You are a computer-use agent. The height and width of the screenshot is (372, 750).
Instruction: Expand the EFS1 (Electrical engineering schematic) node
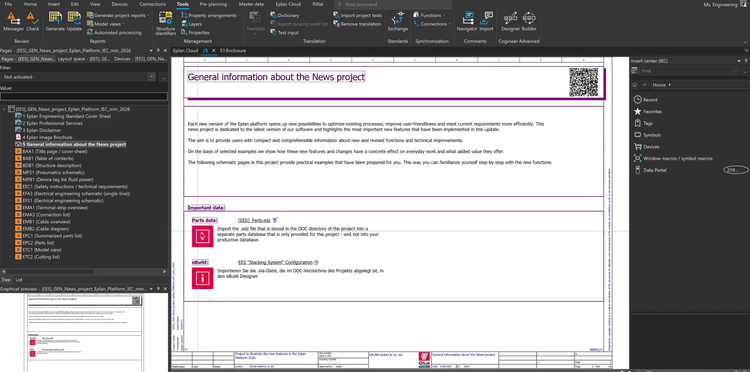point(11,201)
